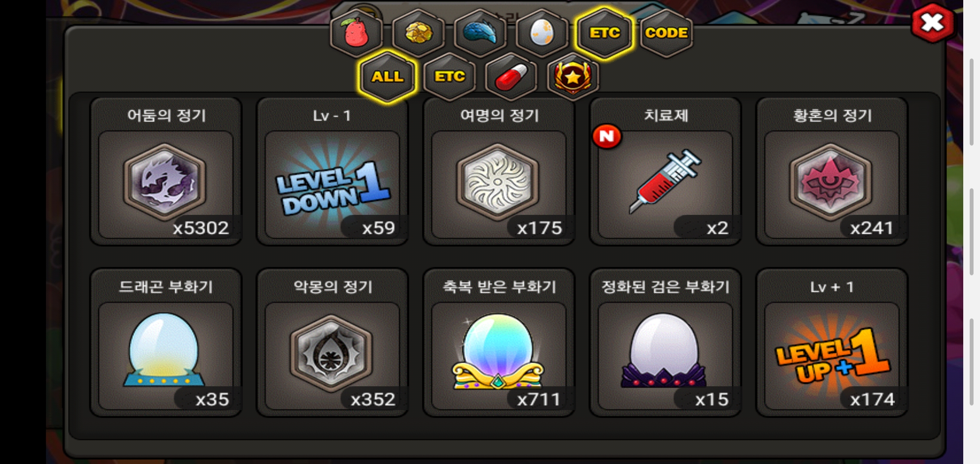Select the top ETC category tab

tap(604, 33)
